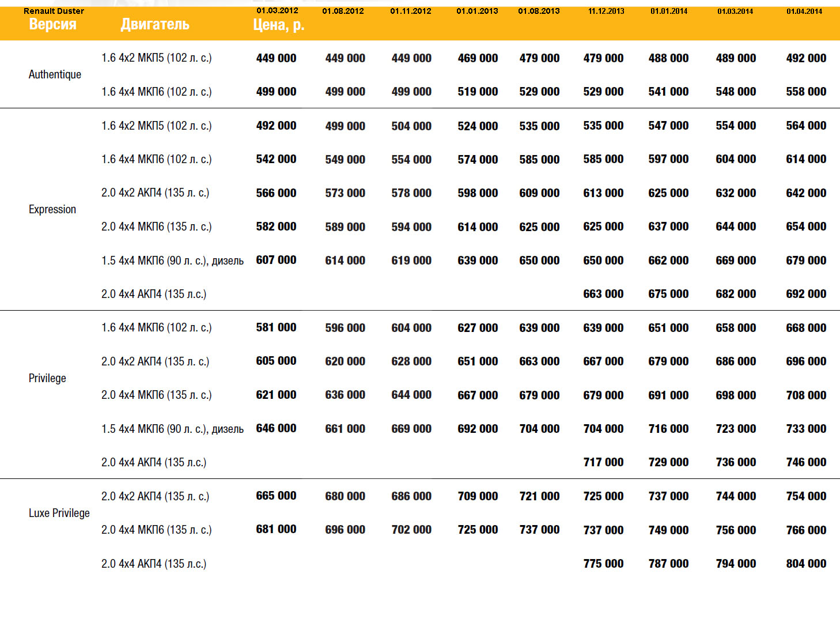Click price 717 000 in Privilege 4x4 АКП4 row

coord(603,462)
